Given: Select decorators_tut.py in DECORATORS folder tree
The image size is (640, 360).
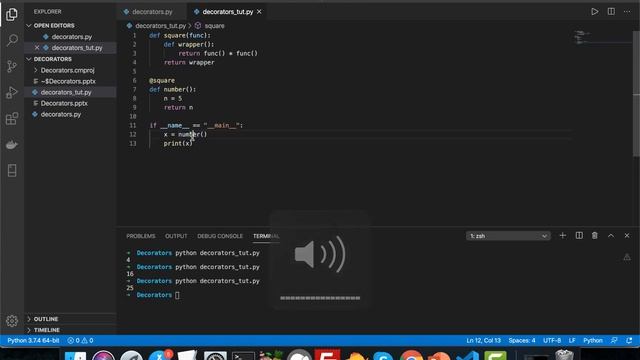Looking at the screenshot, I should coord(66,92).
